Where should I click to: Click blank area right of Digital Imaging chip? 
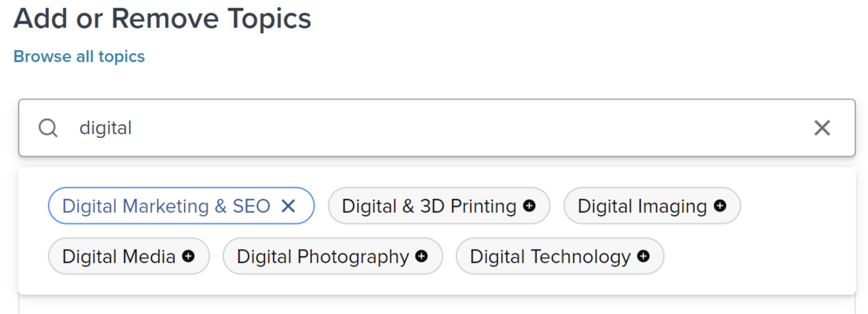click(795, 206)
